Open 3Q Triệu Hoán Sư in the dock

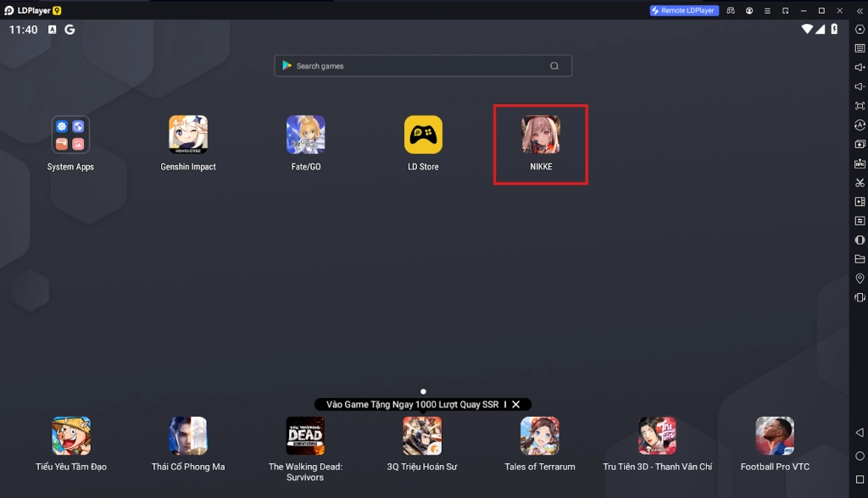[x=422, y=444]
